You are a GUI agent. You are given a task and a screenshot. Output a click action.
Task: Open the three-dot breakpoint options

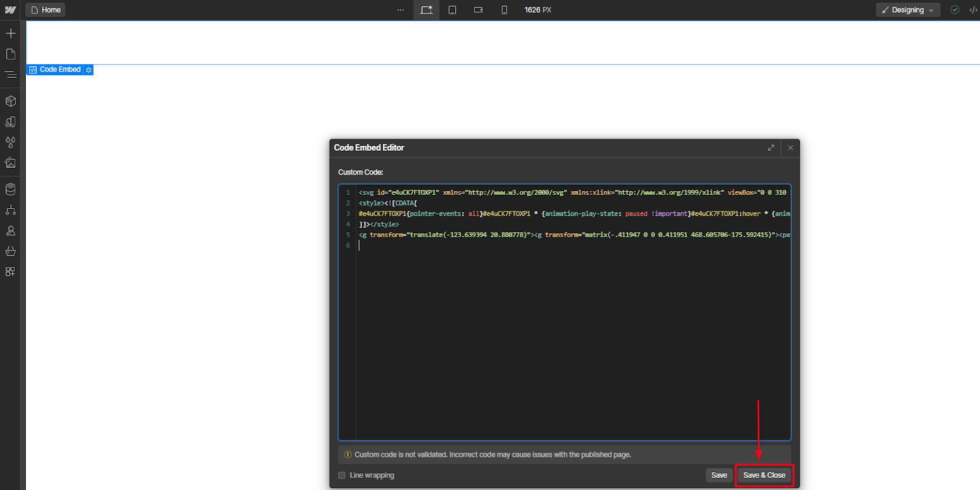(401, 10)
